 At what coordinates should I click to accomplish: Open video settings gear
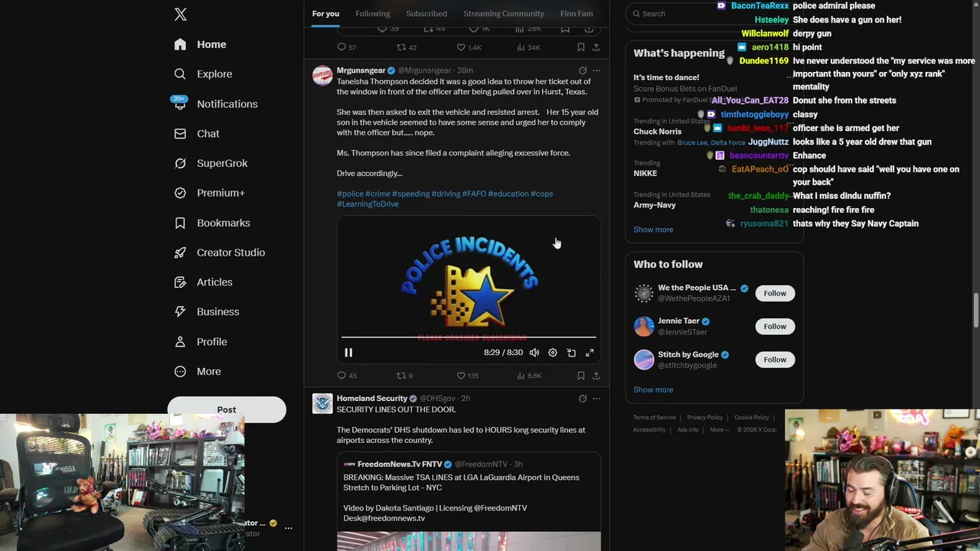point(553,353)
